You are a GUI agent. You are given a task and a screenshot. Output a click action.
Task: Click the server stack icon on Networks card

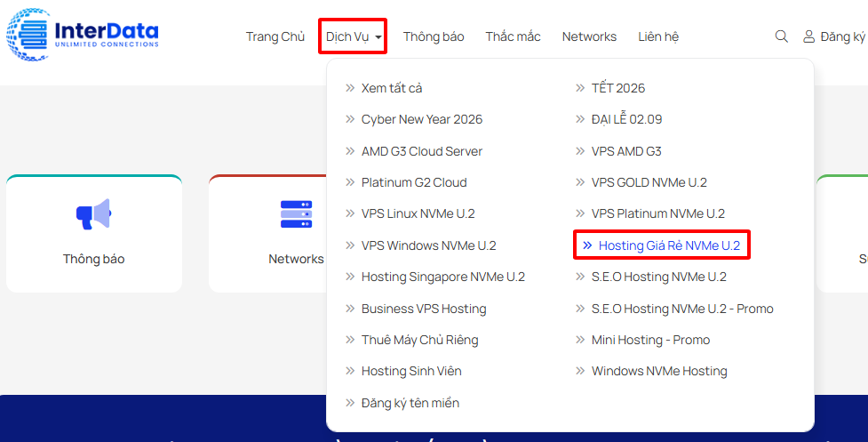(x=296, y=213)
